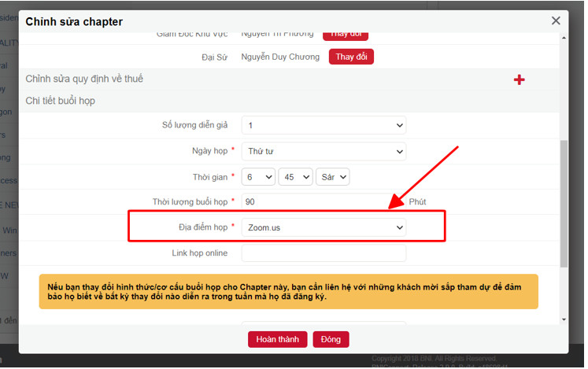This screenshot has width=588, height=369.
Task: Click the Thời lượng buổi họp label
Action: [x=190, y=201]
